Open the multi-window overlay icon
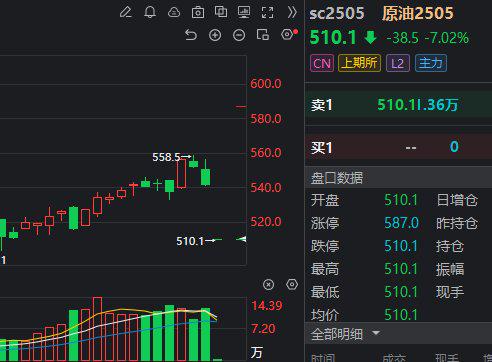 tap(221, 12)
